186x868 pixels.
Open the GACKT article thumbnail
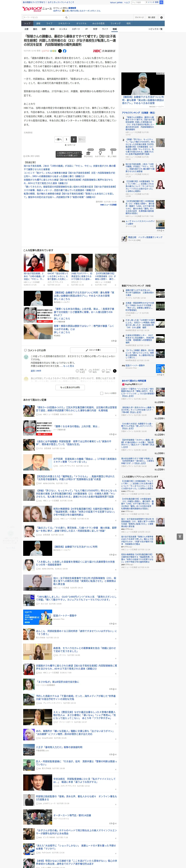[x=58, y=262]
